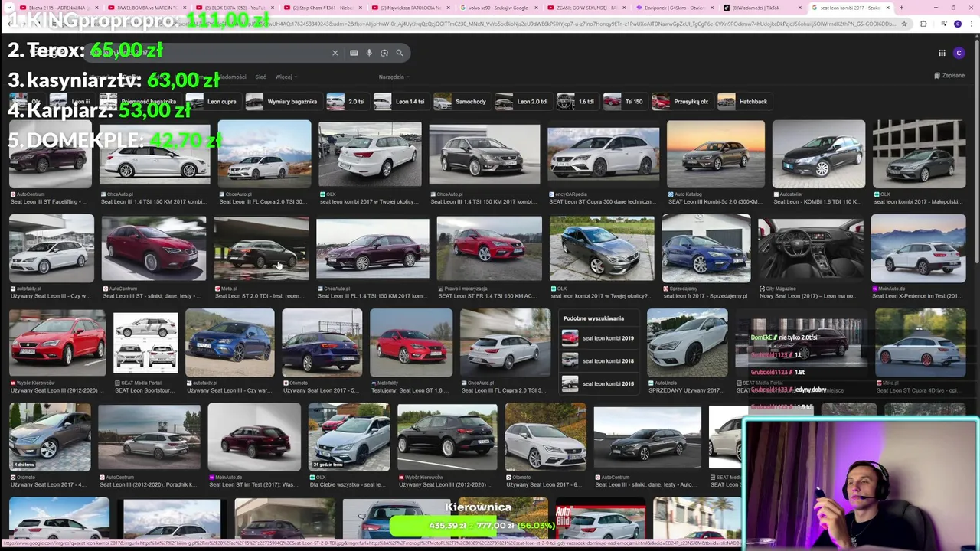The image size is (980, 551).
Task: Open Google Lens image search icon
Action: [384, 53]
